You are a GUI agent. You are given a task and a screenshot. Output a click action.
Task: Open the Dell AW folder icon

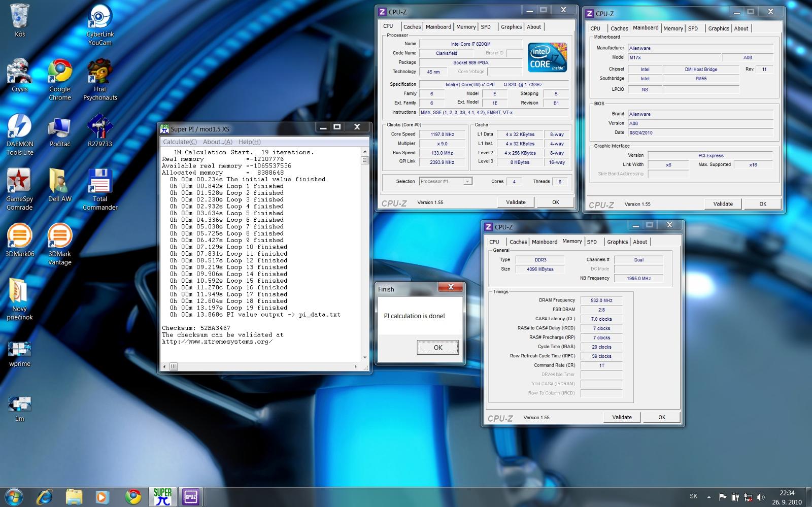coord(60,185)
